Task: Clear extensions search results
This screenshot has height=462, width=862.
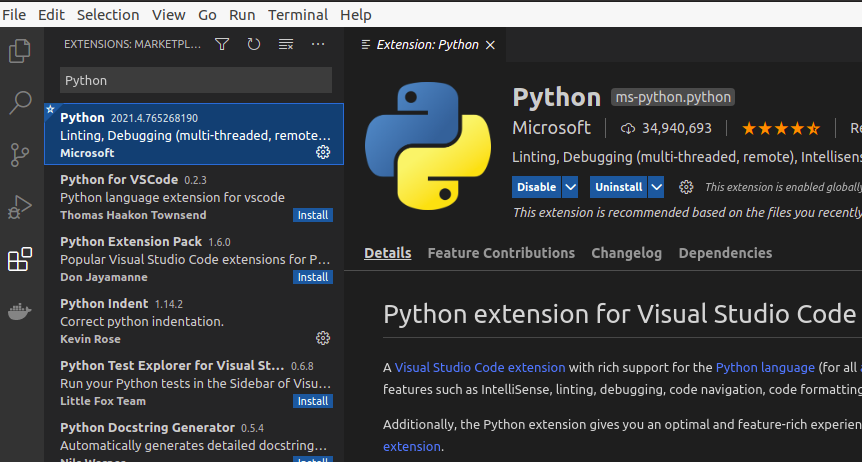Action: pos(286,45)
